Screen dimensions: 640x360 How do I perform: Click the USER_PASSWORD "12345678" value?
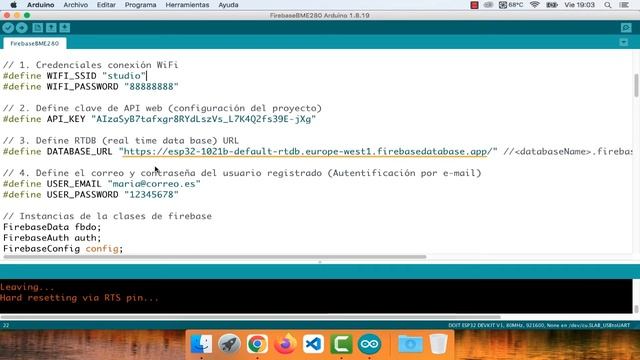coord(151,195)
